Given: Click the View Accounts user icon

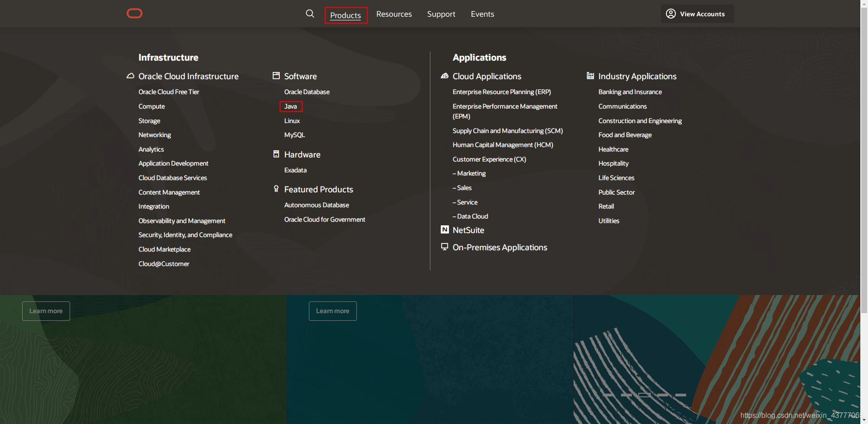Looking at the screenshot, I should [x=671, y=14].
